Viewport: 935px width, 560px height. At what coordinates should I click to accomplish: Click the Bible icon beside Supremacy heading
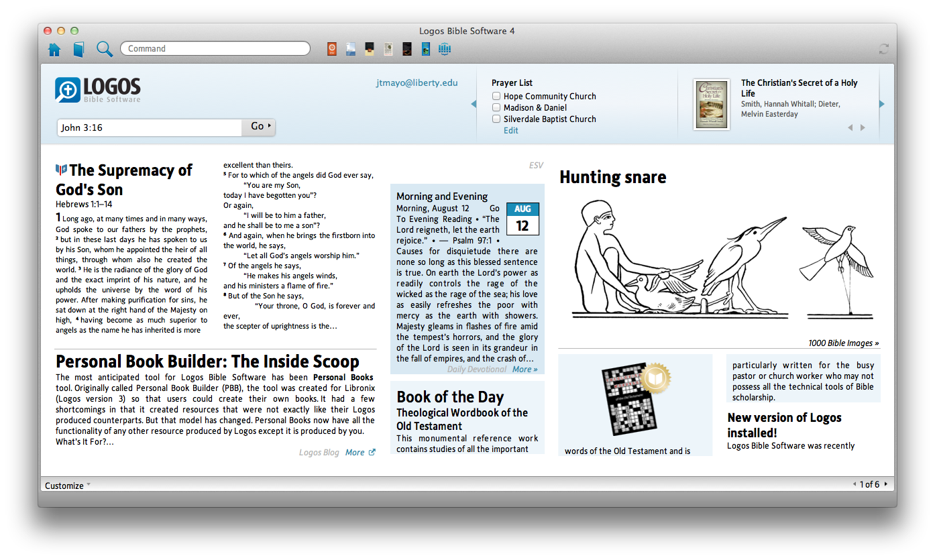coord(61,170)
